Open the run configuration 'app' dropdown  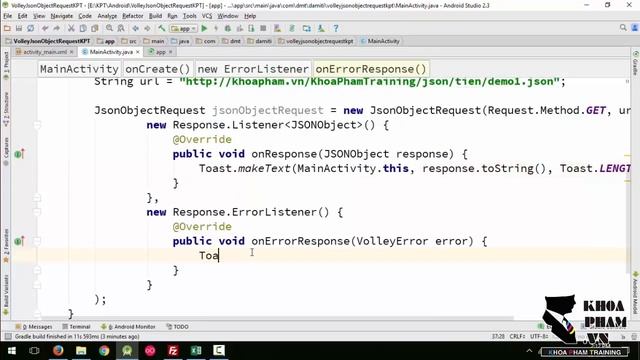[x=184, y=28]
